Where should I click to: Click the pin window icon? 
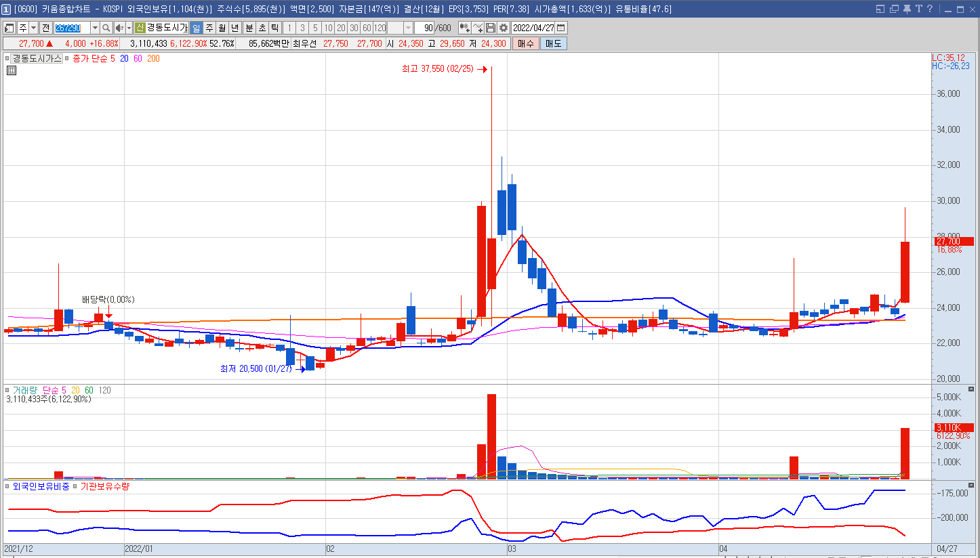pos(907,9)
